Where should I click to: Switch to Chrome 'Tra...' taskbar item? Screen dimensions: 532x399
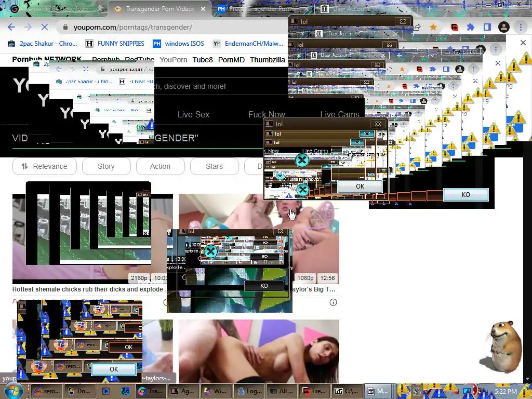point(150,391)
